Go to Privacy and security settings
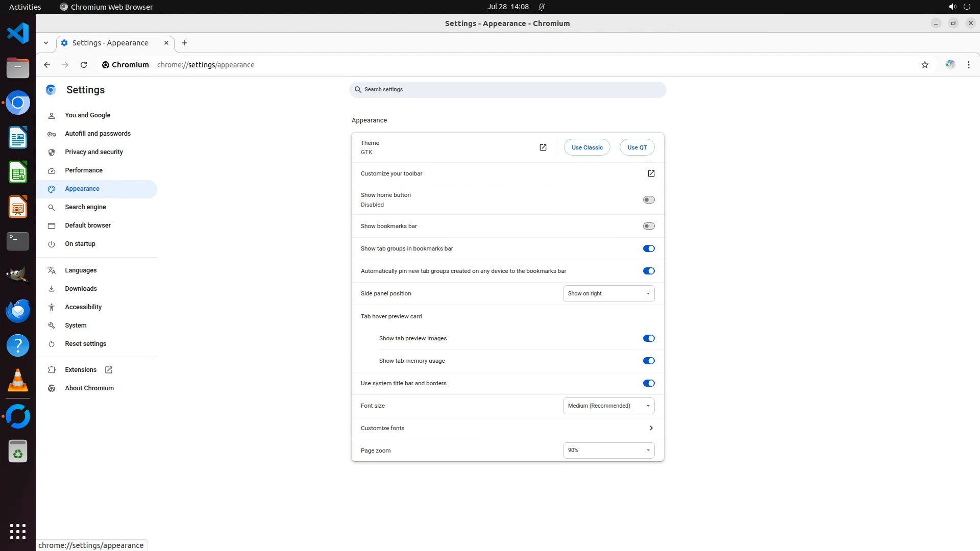This screenshot has height=551, width=980. (x=94, y=152)
